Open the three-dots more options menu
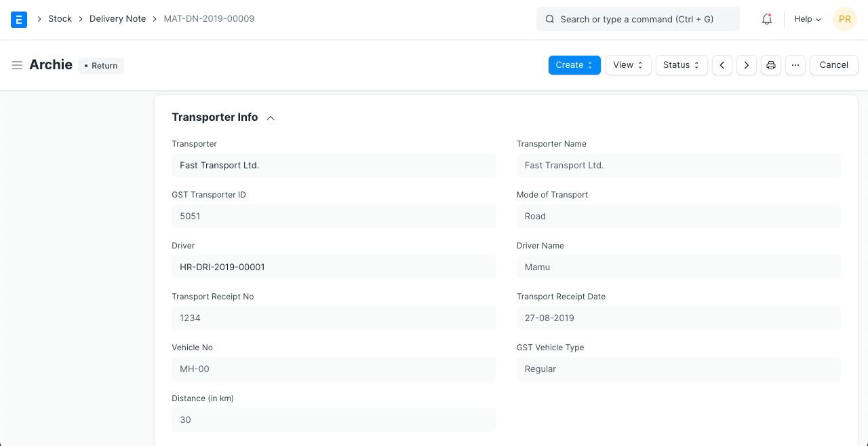This screenshot has width=868, height=446. point(795,65)
